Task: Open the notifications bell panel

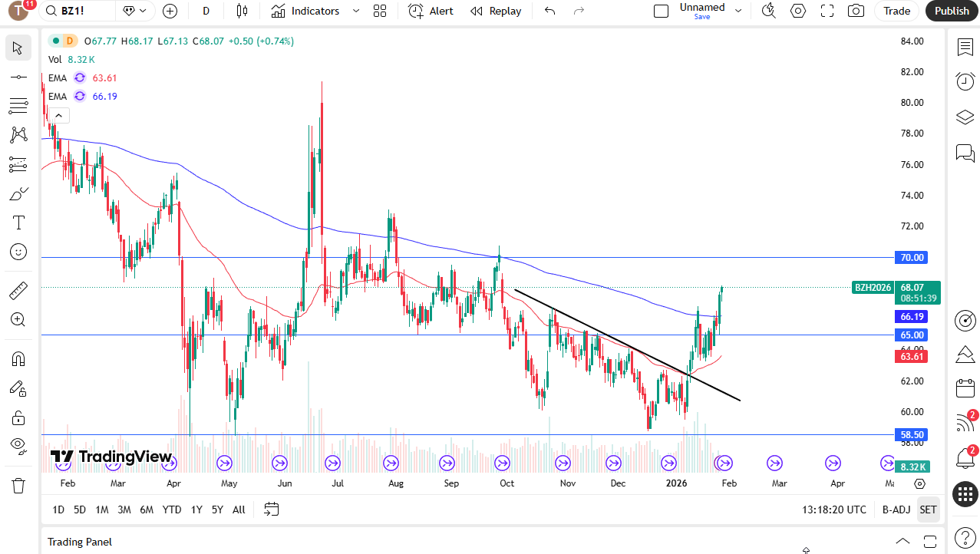Action: 965,458
